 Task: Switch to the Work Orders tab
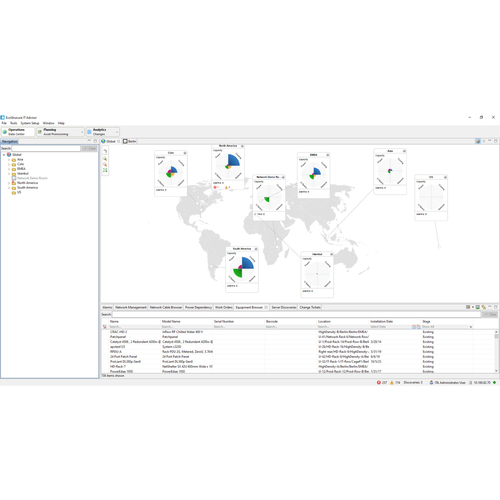coord(224,307)
